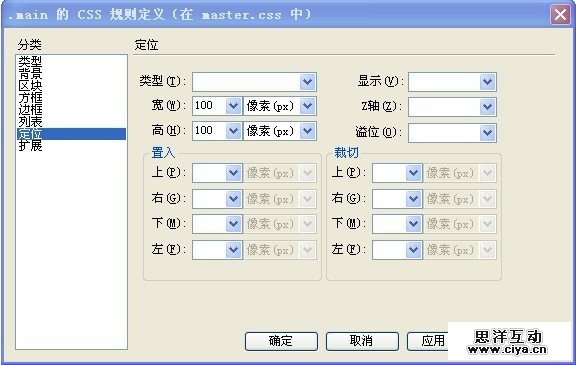This screenshot has width=576, height=365.
Task: Click the 确定 button
Action: point(281,341)
